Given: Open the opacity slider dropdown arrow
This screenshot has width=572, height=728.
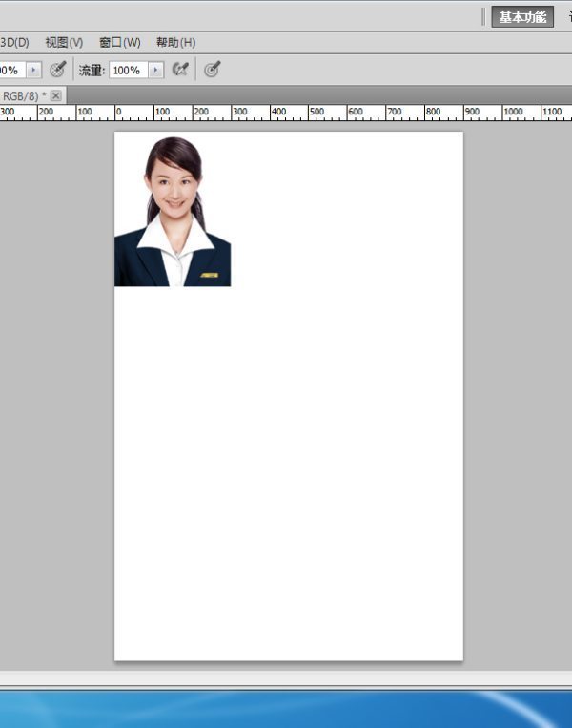Looking at the screenshot, I should 34,70.
